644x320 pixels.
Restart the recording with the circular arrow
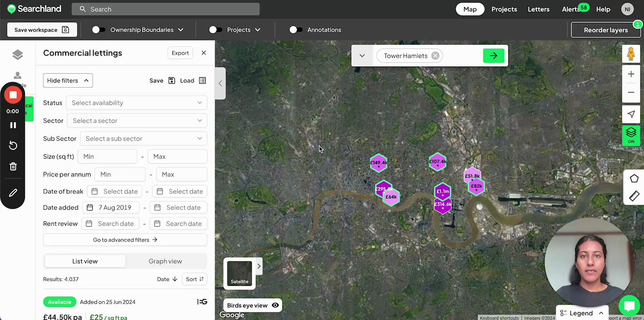pos(13,145)
